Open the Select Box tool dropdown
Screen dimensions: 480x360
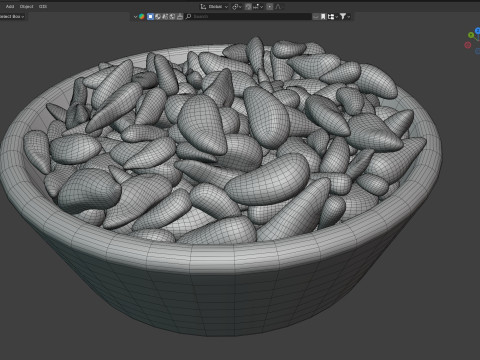pyautogui.click(x=12, y=16)
